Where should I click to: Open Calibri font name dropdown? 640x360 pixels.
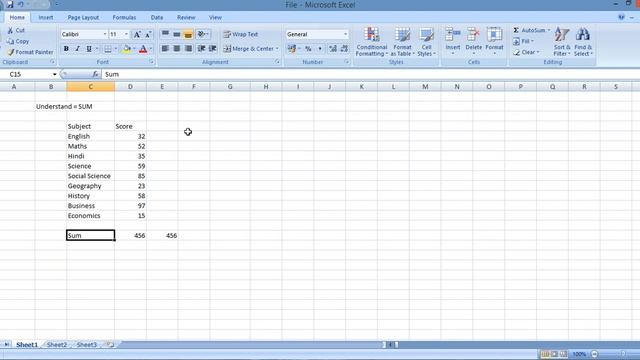105,34
